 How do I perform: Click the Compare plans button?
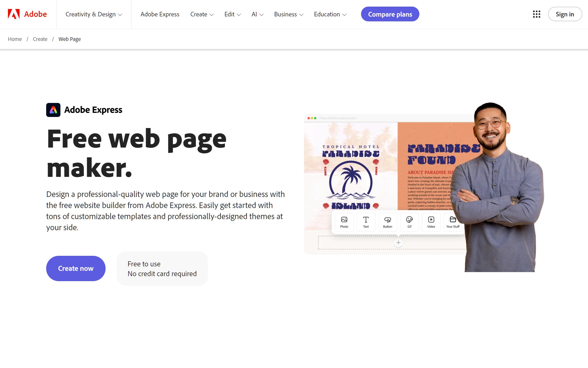tap(390, 14)
